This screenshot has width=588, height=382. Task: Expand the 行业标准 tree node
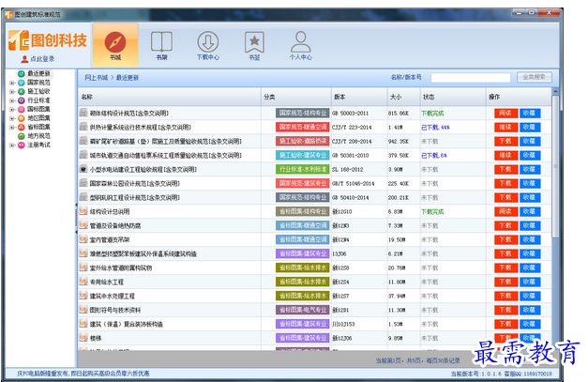(x=12, y=100)
